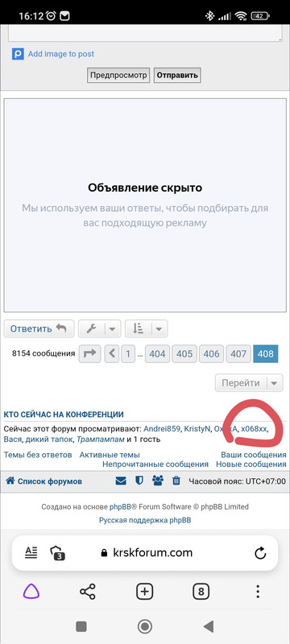Open the phpBB software link
The image size is (290, 644).
click(120, 507)
